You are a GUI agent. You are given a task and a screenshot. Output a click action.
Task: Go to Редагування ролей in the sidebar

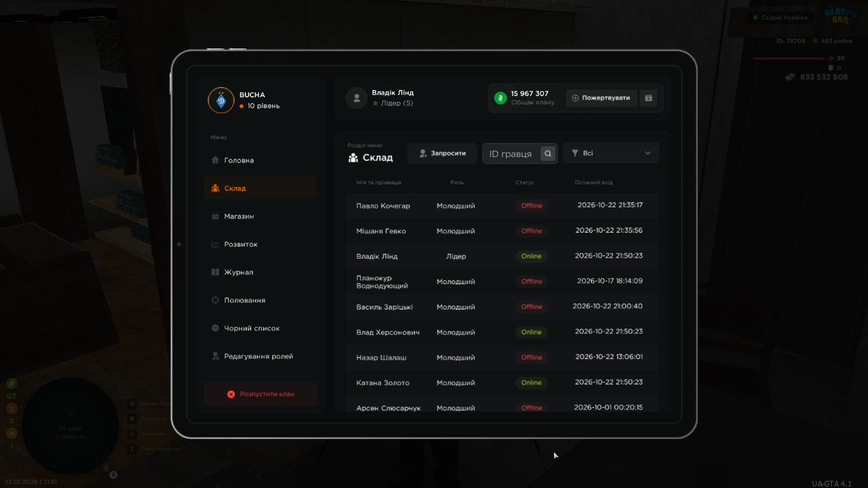coord(260,357)
